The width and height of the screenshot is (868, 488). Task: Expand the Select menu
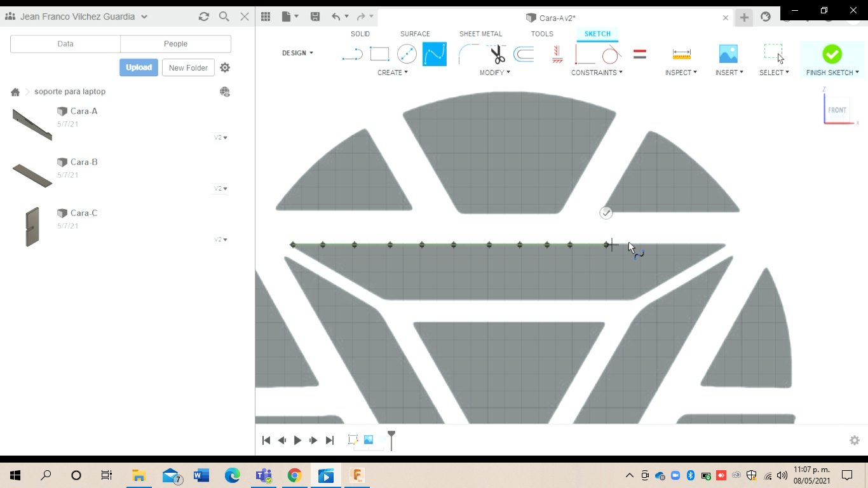pos(774,72)
